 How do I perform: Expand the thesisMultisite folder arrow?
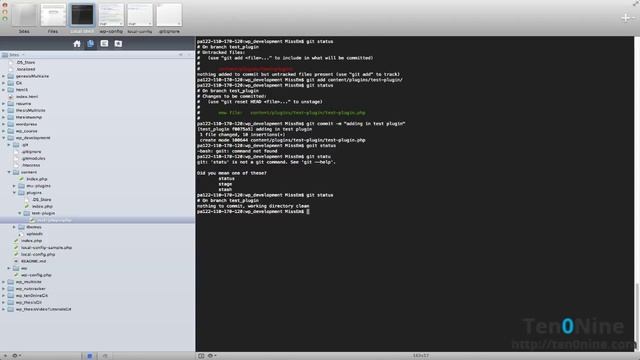pyautogui.click(x=4, y=110)
